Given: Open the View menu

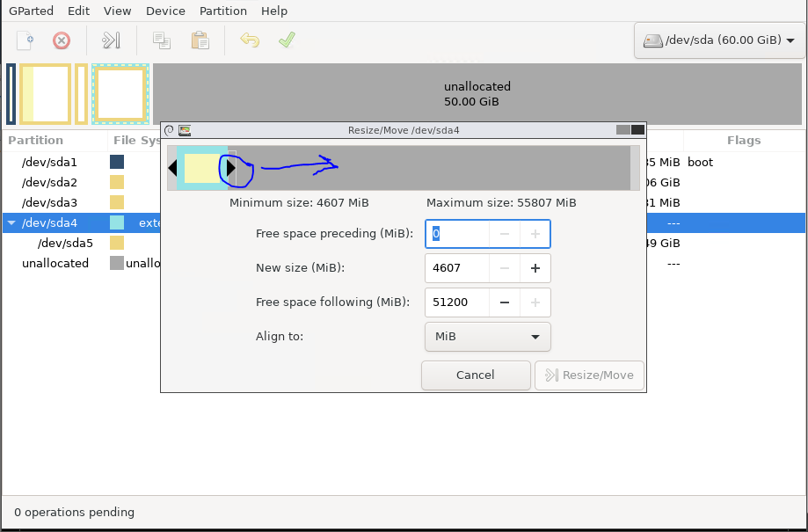Looking at the screenshot, I should click(117, 11).
